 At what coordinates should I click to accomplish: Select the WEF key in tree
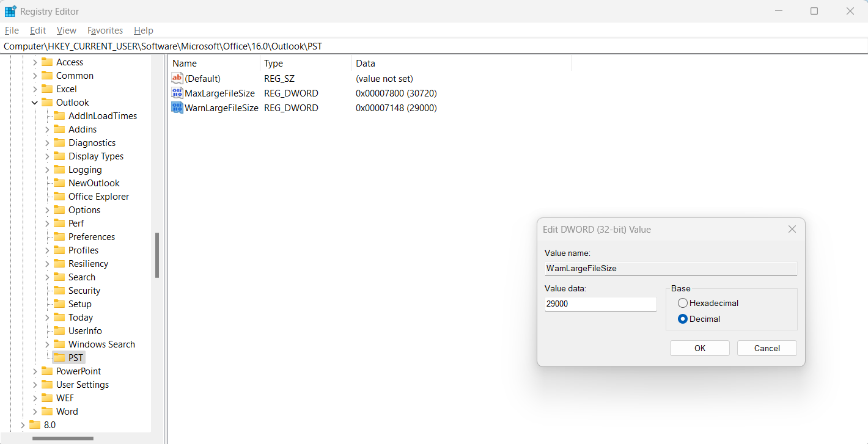point(65,398)
